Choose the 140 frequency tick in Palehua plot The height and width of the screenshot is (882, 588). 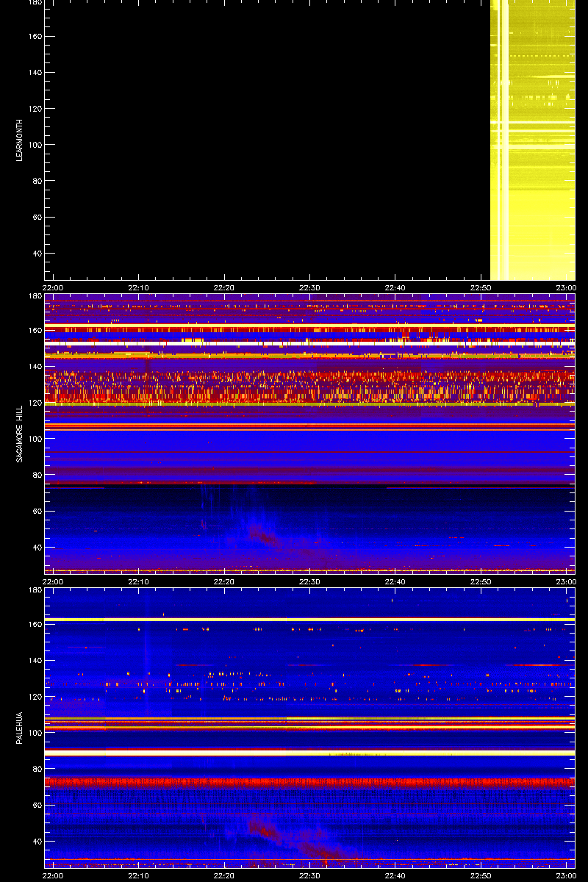(35, 661)
